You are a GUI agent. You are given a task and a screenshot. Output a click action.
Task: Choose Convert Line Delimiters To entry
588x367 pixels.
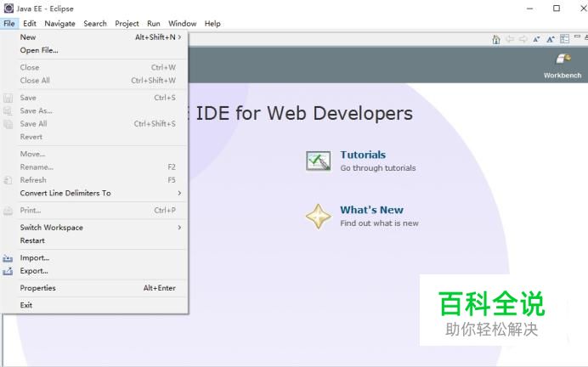[93, 193]
